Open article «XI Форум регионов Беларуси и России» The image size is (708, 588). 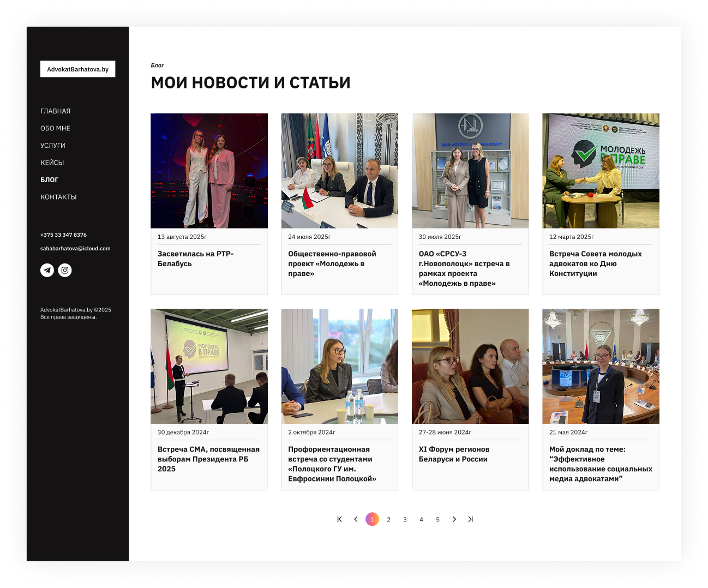click(x=454, y=454)
